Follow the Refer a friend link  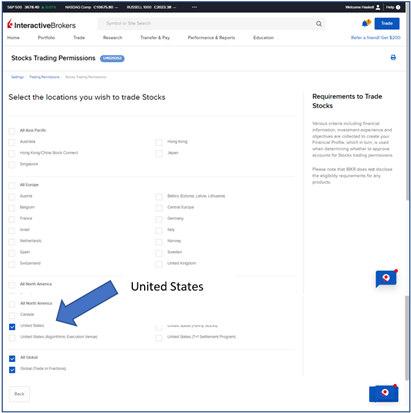click(x=376, y=38)
